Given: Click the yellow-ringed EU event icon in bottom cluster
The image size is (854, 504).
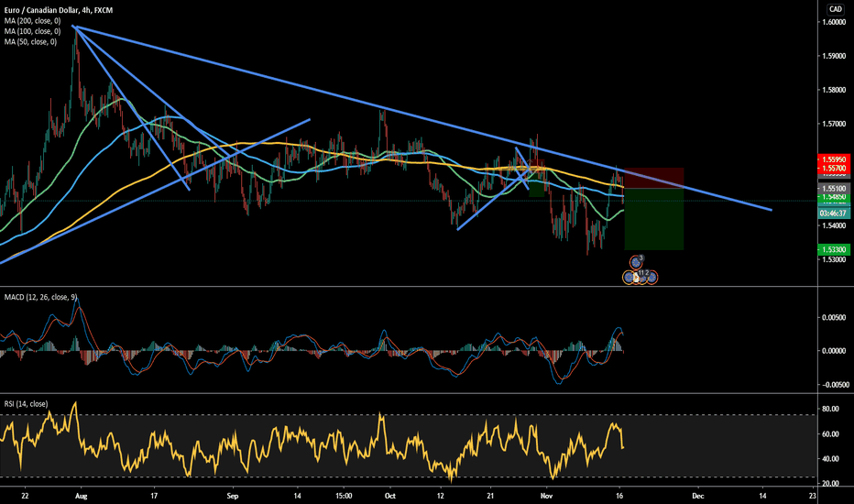Looking at the screenshot, I should (x=629, y=278).
